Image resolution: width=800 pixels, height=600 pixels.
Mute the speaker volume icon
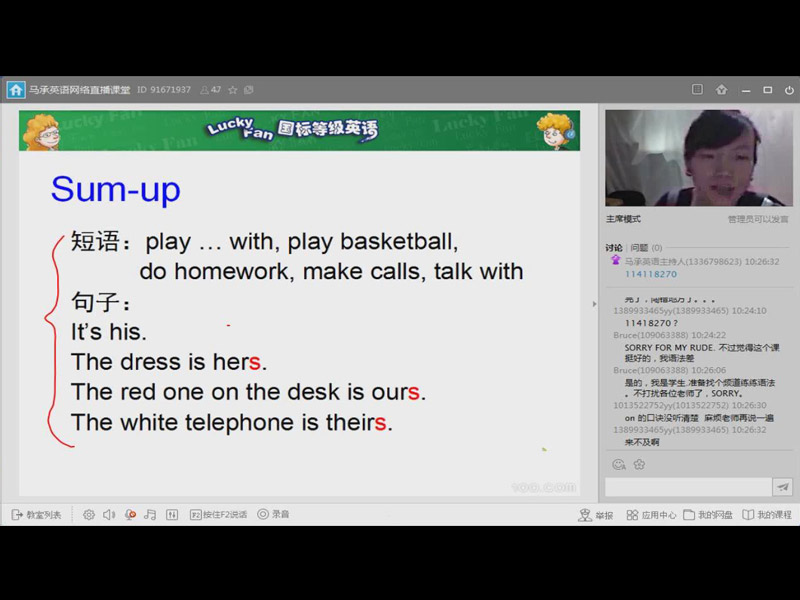pyautogui.click(x=109, y=514)
